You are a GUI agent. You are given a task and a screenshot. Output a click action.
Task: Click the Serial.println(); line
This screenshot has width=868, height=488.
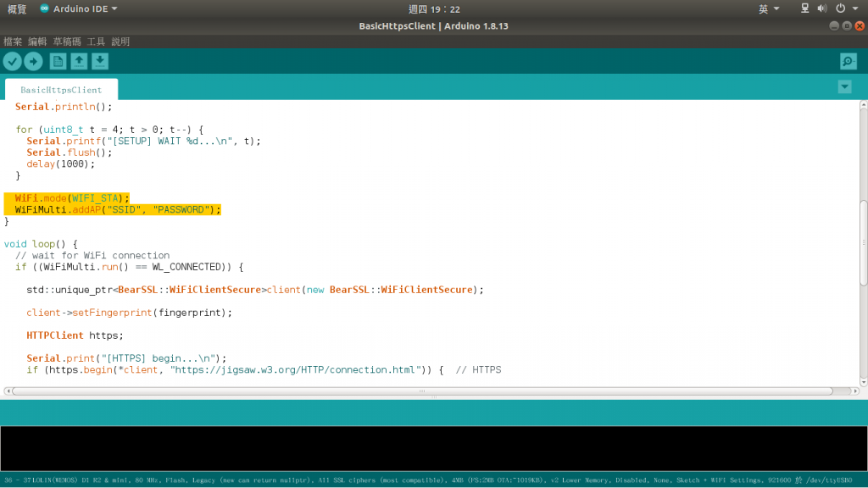point(64,107)
